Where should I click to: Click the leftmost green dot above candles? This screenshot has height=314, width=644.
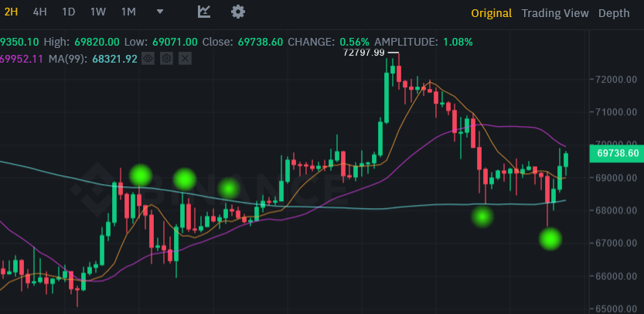141,176
